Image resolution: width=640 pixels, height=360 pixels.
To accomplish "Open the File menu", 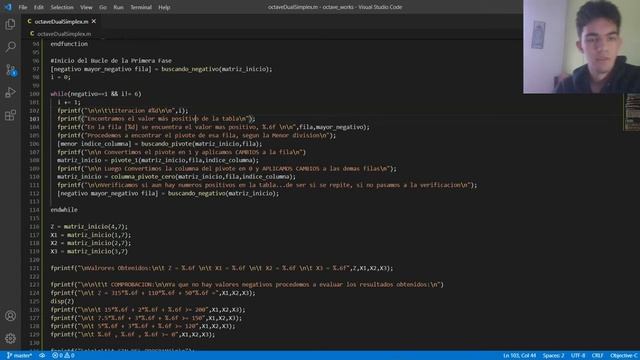I will 23,7.
